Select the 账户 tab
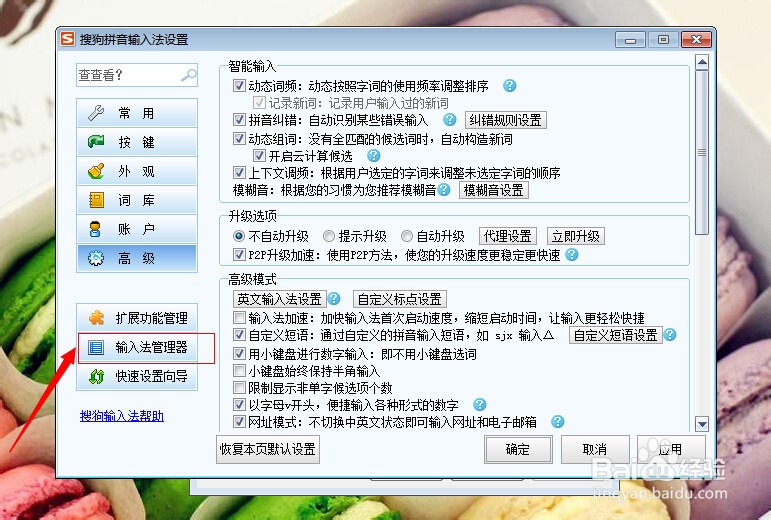 (137, 229)
